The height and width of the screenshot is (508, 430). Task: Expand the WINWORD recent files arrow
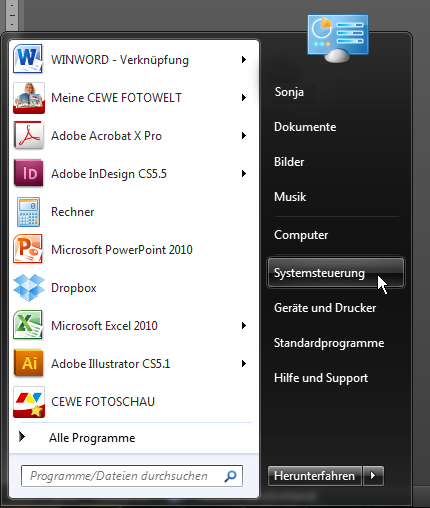coord(244,60)
